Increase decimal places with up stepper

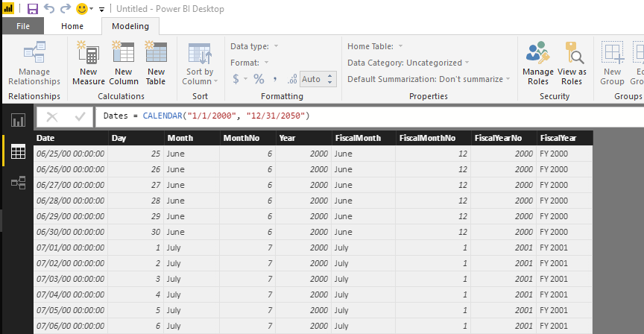click(329, 75)
